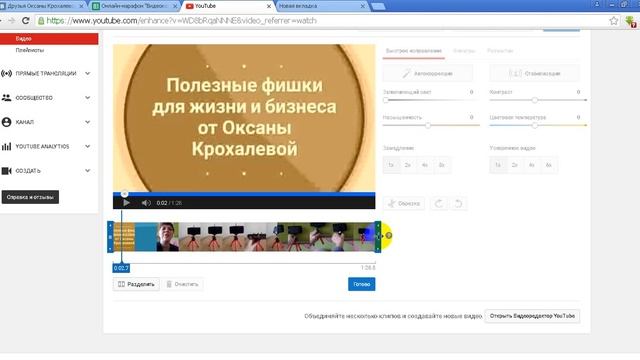This screenshot has height=360, width=640.
Task: Expand the Канал sidebar section
Action: click(x=87, y=122)
